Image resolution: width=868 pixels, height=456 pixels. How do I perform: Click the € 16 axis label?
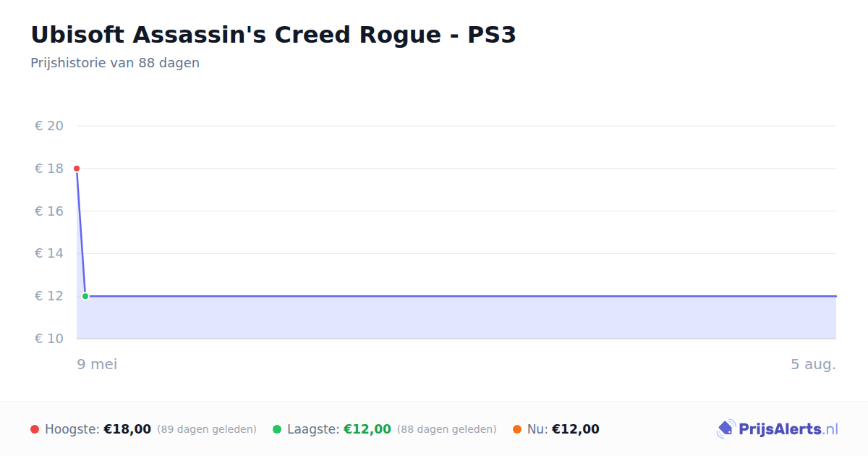pyautogui.click(x=49, y=211)
